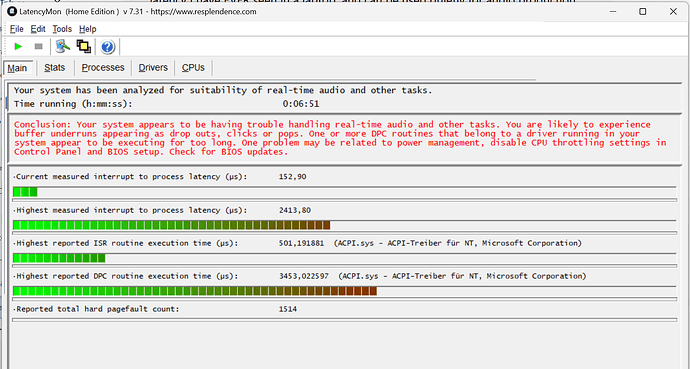Click the LatencyMon title bar app icon
Image resolution: width=690 pixels, height=369 pixels.
pyautogui.click(x=12, y=12)
